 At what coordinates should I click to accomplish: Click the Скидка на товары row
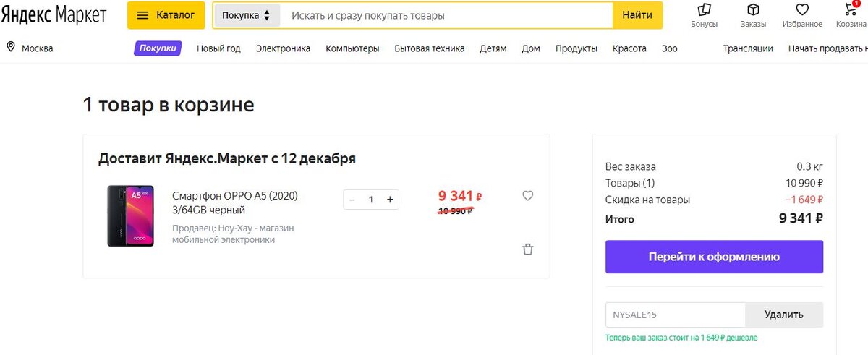point(714,200)
